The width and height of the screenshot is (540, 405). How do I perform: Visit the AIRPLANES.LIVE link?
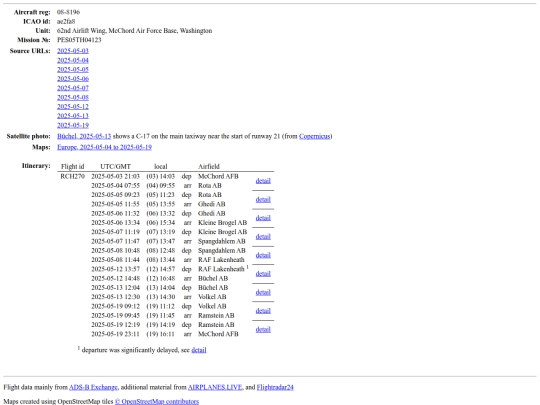pos(215,387)
